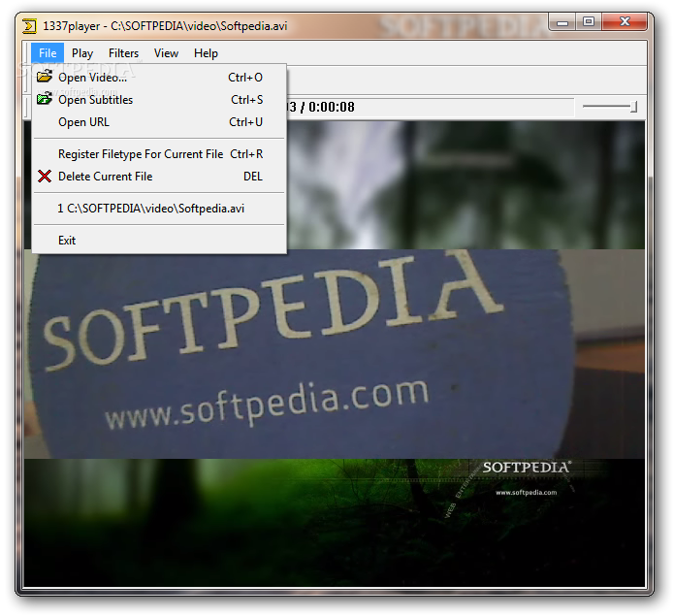Open the Play menu
674x616 pixels.
[82, 53]
